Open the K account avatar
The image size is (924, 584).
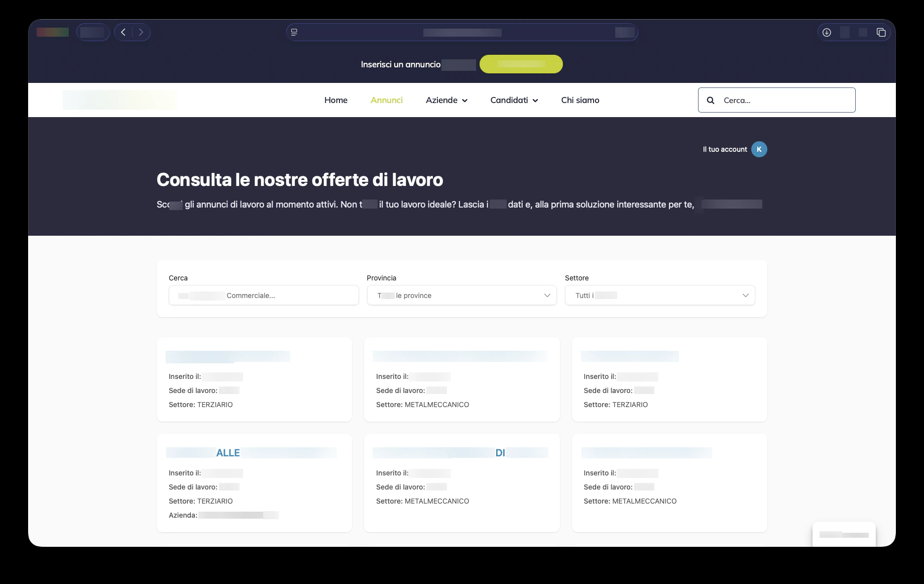[759, 149]
